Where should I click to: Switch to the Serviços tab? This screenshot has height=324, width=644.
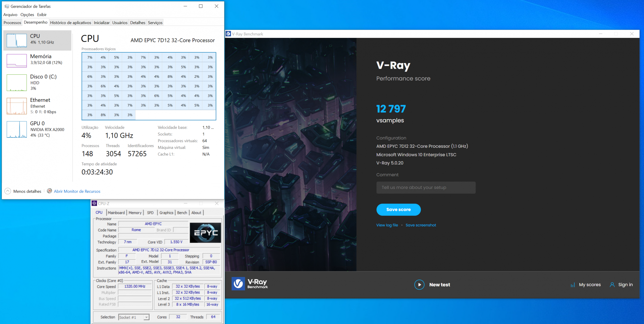[155, 23]
